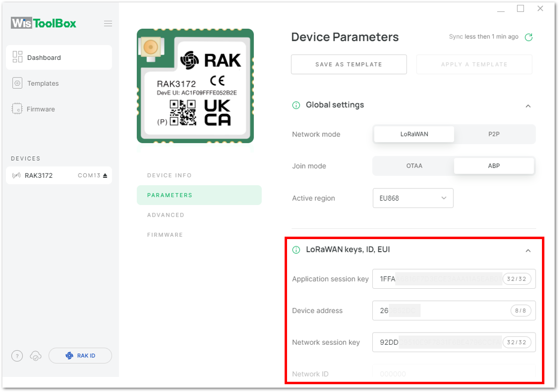Open Firmware page in sidebar

[x=40, y=109]
